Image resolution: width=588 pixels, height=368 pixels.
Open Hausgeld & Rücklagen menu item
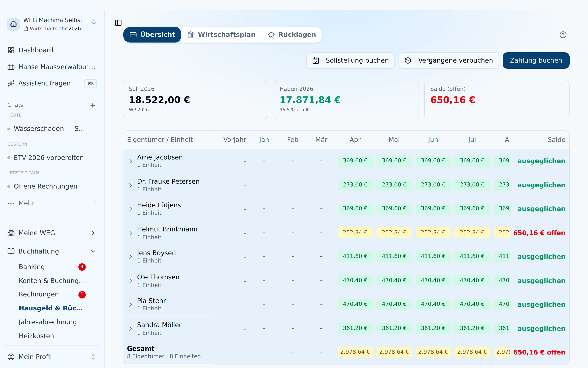(51, 308)
